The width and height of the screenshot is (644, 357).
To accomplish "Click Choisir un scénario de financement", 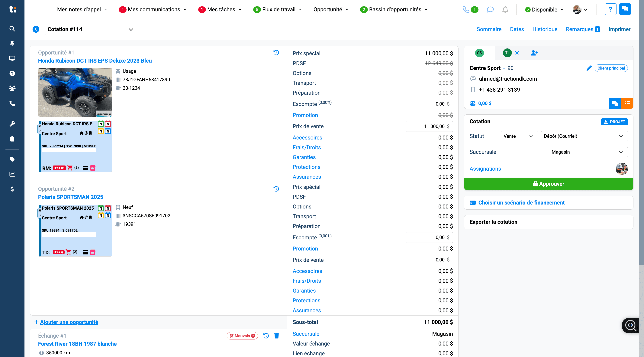I will [x=521, y=203].
